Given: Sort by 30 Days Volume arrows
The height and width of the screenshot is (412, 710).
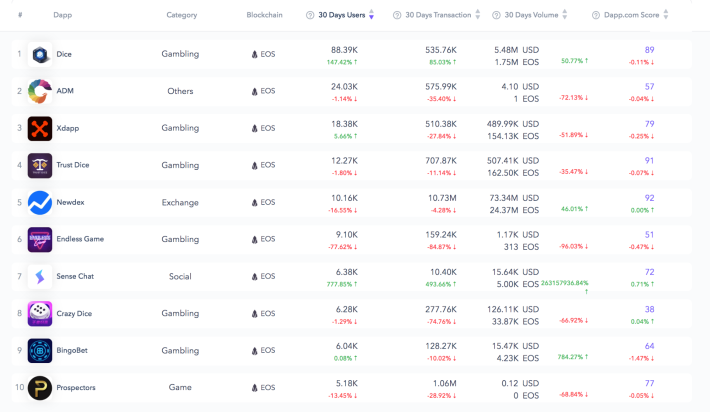Looking at the screenshot, I should pyautogui.click(x=564, y=14).
